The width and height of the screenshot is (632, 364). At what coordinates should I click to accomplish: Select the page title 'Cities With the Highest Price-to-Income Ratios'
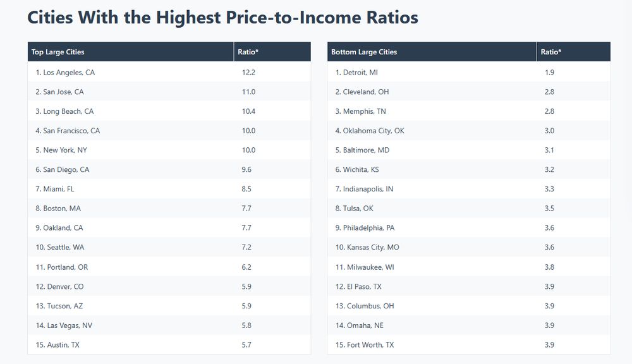coord(222,18)
